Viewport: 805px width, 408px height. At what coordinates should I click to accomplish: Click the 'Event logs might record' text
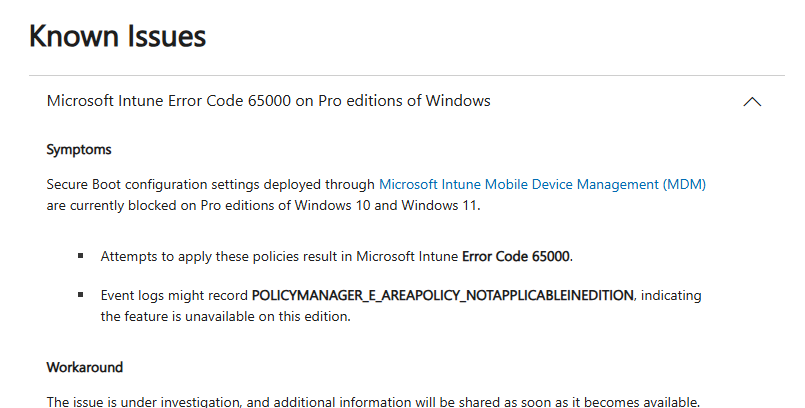pos(174,296)
